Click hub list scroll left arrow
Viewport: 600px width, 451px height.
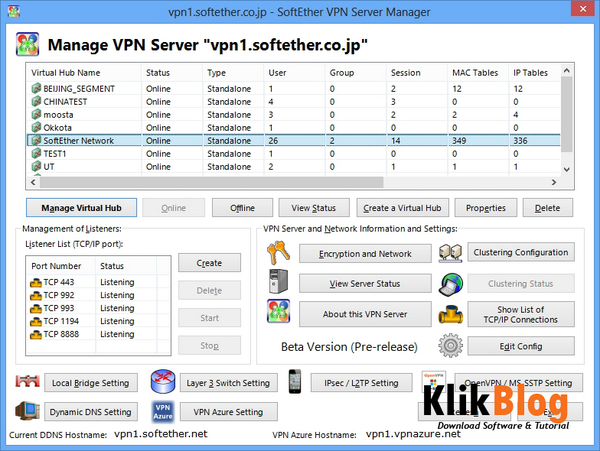pos(33,182)
